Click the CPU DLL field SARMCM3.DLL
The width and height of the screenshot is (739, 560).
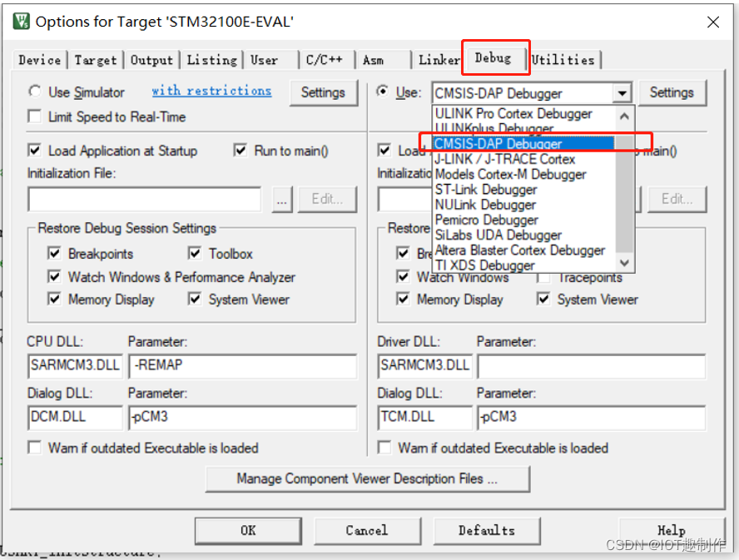point(76,366)
